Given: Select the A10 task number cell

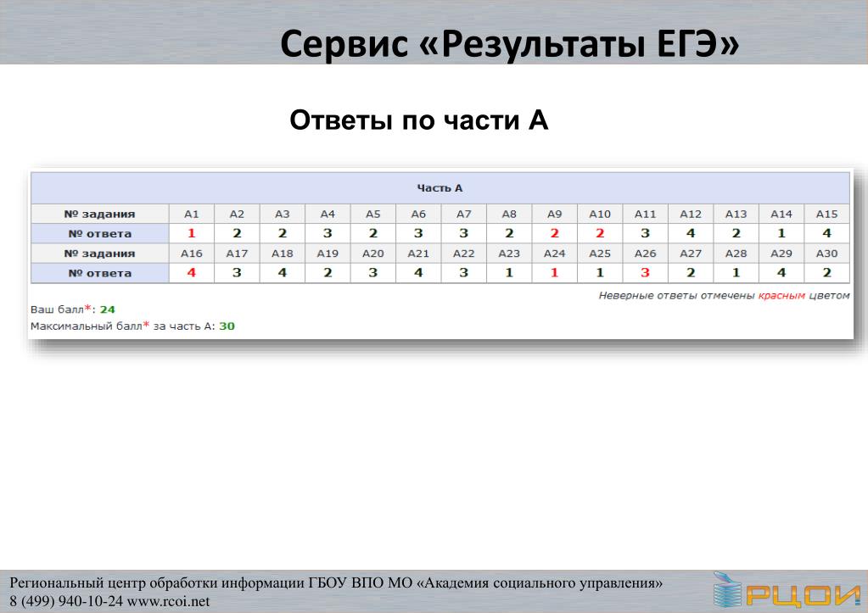Looking at the screenshot, I should [600, 215].
